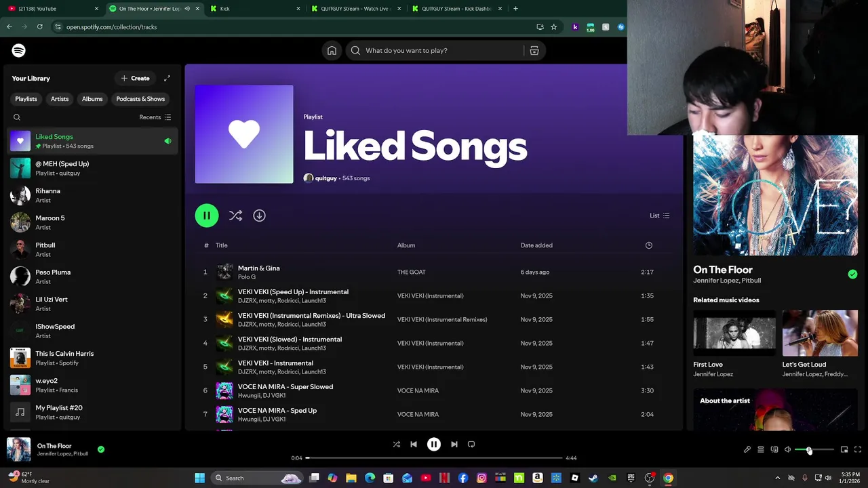Viewport: 868px width, 488px height.
Task: Filter library by Playlists
Action: (26, 99)
